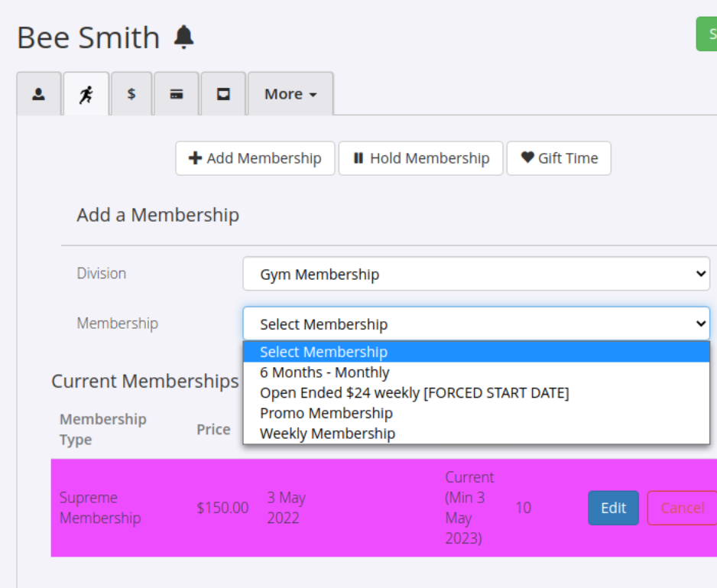Select the running figure memberships tab
717x588 pixels.
(86, 94)
